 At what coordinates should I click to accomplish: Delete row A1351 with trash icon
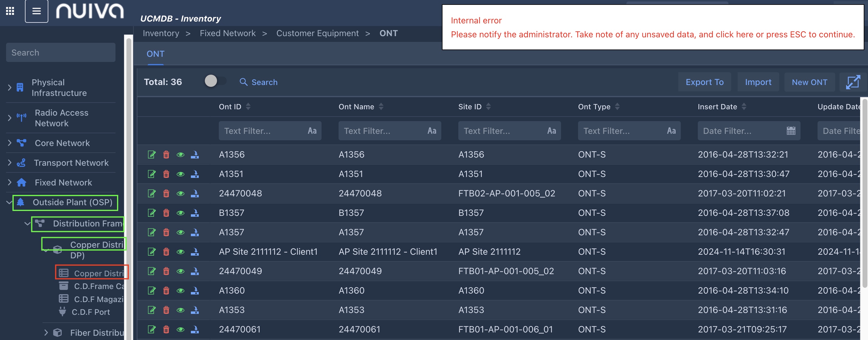[x=166, y=174]
